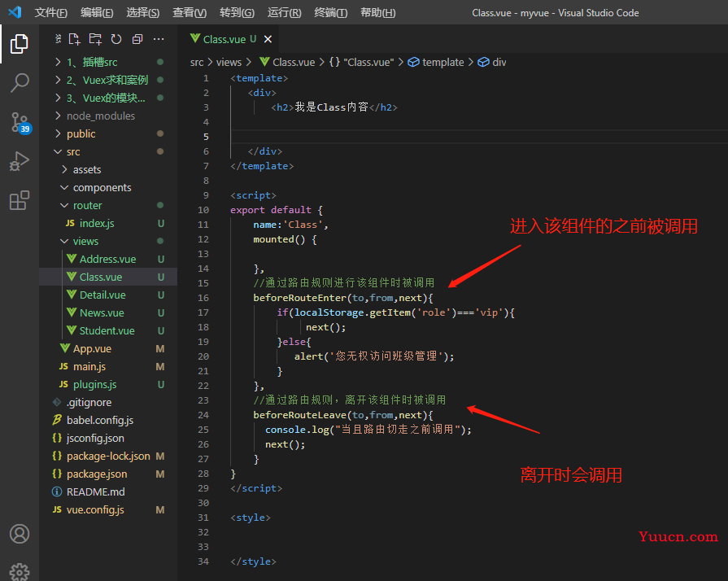Collapse the router folder
728x581 pixels.
(x=108, y=205)
